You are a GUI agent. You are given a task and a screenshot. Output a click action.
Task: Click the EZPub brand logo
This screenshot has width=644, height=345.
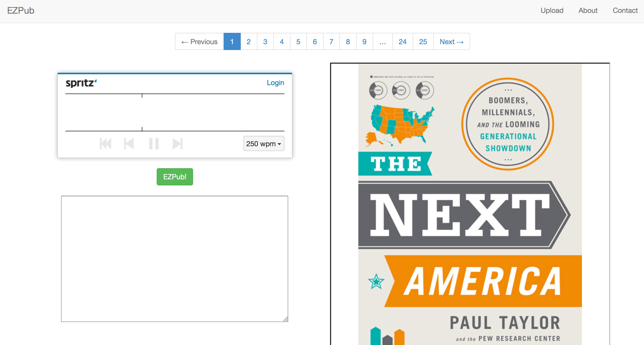pyautogui.click(x=21, y=11)
